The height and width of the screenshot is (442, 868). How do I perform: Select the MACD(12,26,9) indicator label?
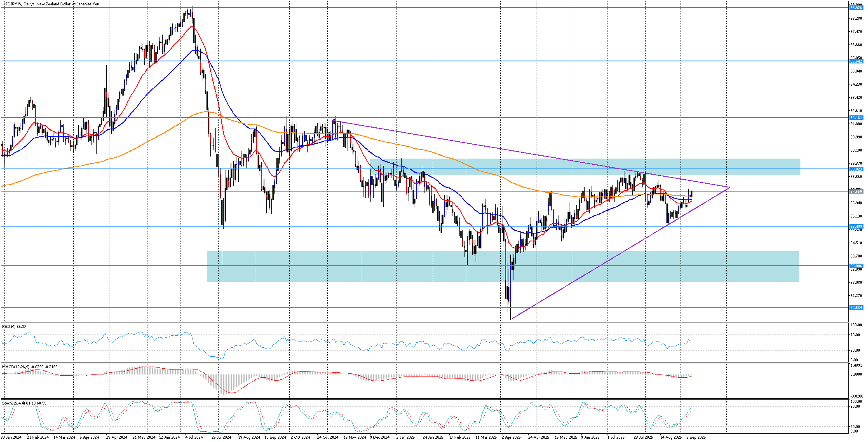coord(30,367)
